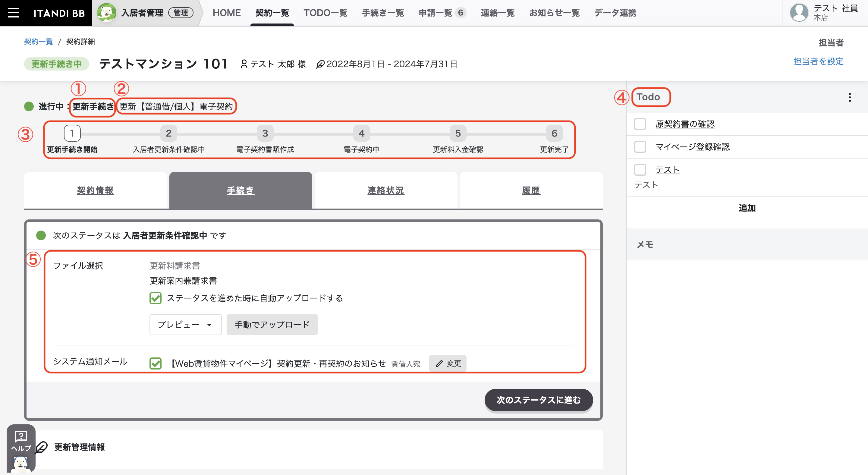This screenshot has height=475, width=868.
Task: Open 手続き一覧 in top navigation
Action: 383,13
